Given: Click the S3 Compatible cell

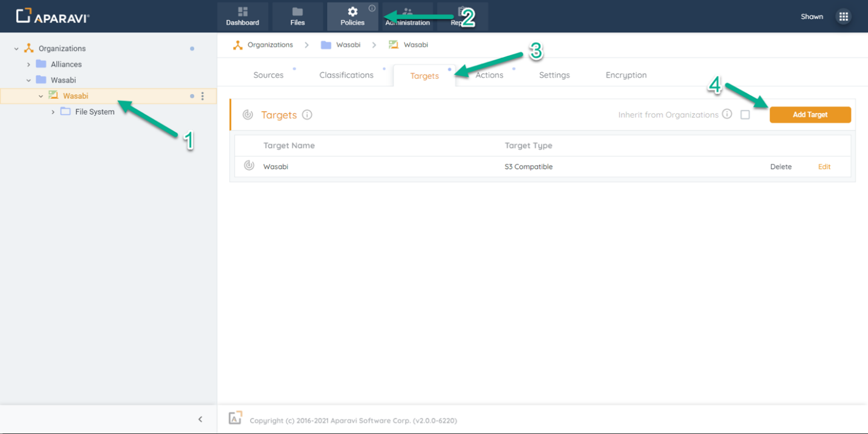Looking at the screenshot, I should point(529,166).
